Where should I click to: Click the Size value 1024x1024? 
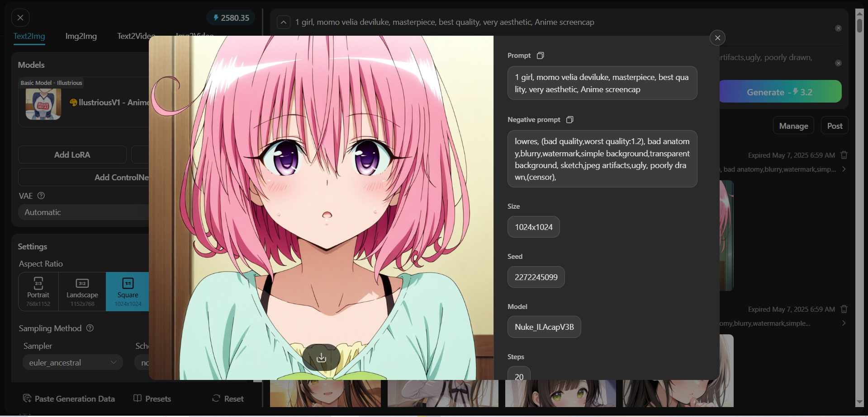point(534,227)
